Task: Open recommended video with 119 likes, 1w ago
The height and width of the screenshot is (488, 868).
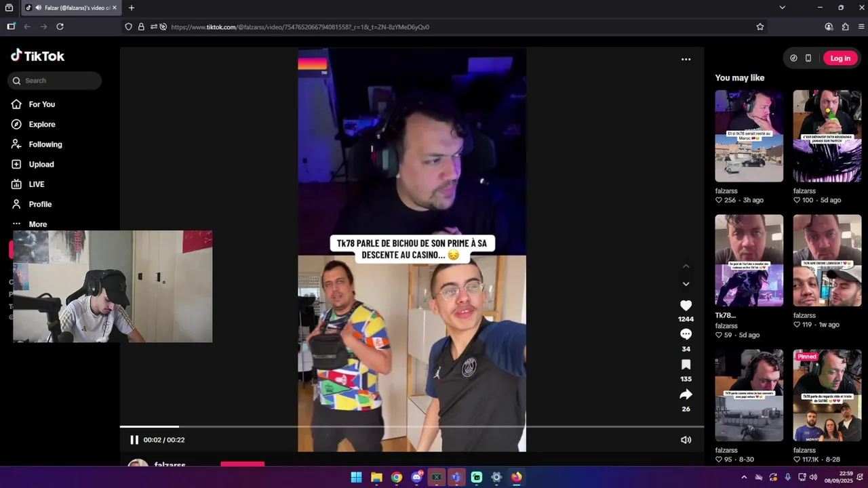Action: tap(827, 260)
